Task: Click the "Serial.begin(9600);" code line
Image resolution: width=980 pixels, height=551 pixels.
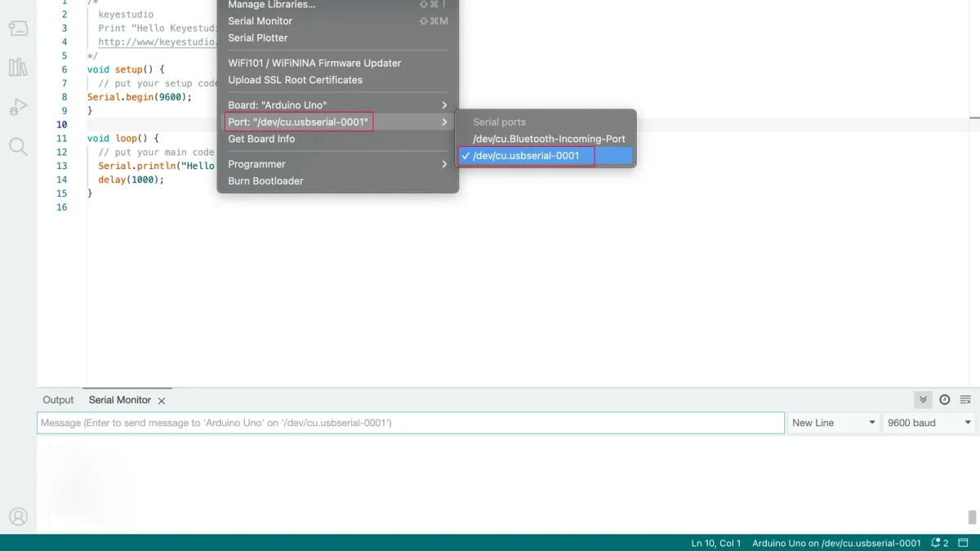Action: click(140, 97)
